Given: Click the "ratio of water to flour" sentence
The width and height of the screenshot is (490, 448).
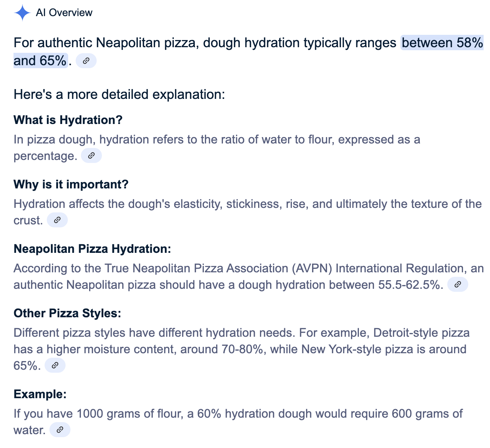Looking at the screenshot, I should coord(217,140).
